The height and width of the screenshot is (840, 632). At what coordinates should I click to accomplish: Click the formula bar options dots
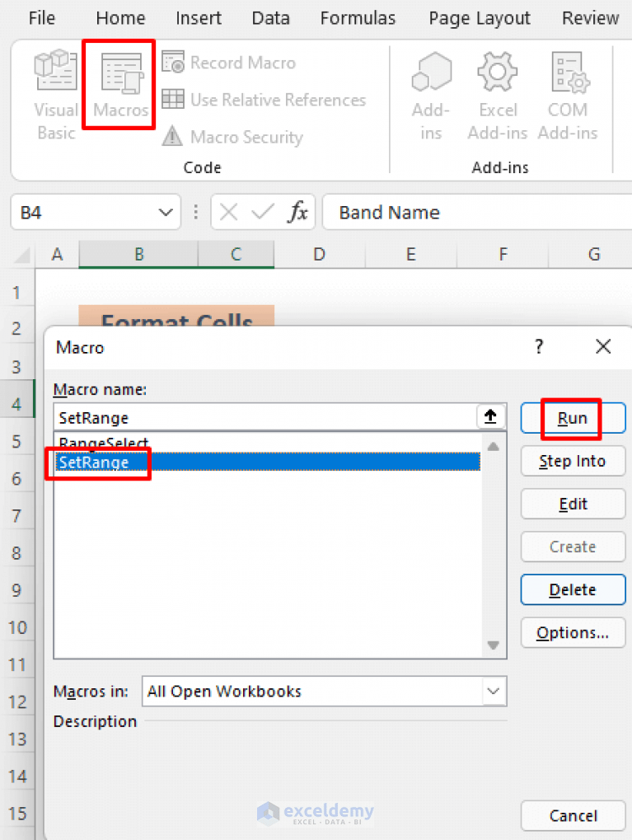click(195, 212)
